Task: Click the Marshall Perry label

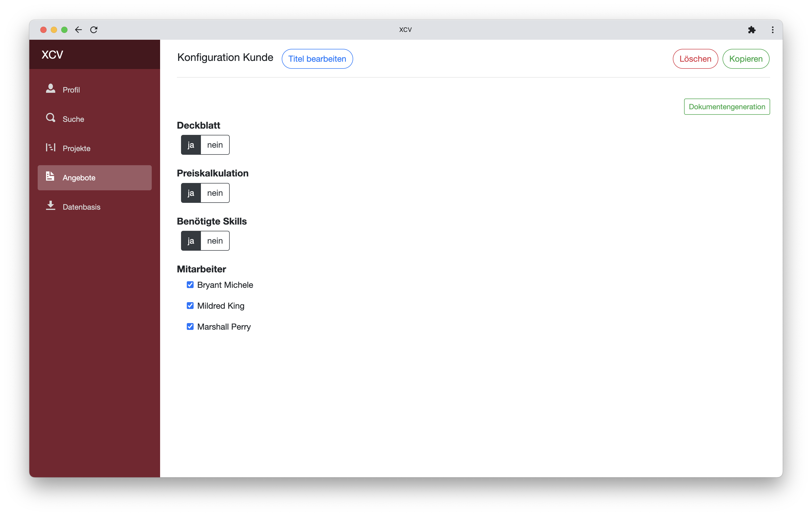Action: [x=224, y=326]
